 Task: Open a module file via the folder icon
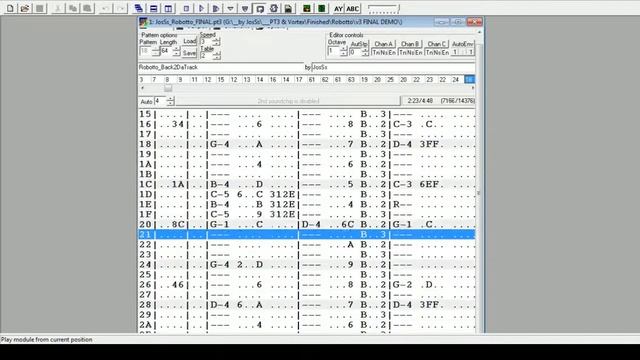(x=25, y=8)
